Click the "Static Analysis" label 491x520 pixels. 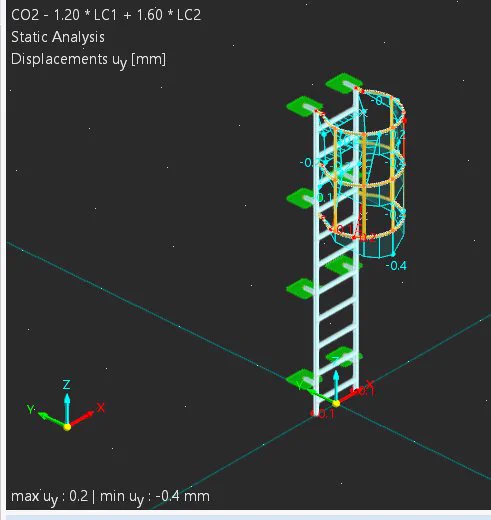click(58, 37)
